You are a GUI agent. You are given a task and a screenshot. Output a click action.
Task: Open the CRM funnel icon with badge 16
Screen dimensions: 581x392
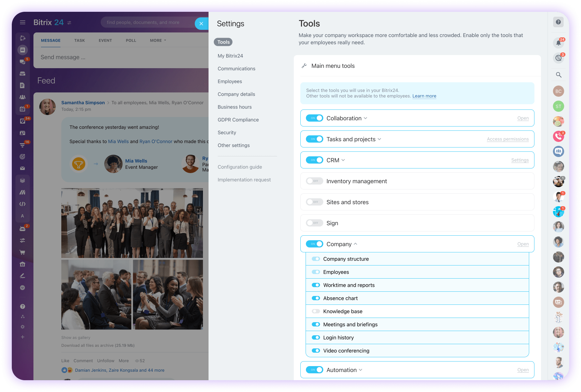pyautogui.click(x=22, y=145)
